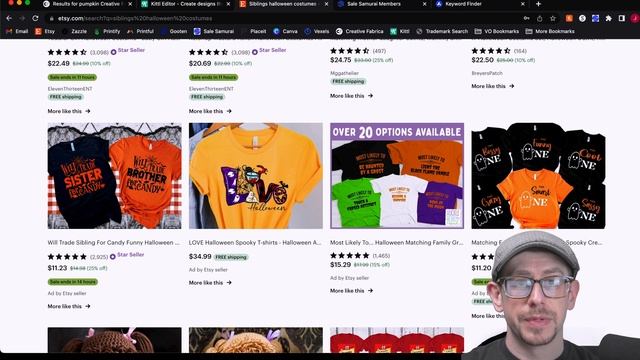This screenshot has height=360, width=640.
Task: Open the Printful bookmark
Action: 140,31
